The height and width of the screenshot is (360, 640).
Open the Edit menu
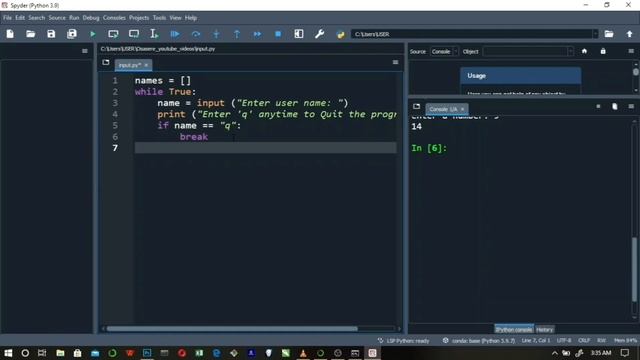(x=20, y=18)
